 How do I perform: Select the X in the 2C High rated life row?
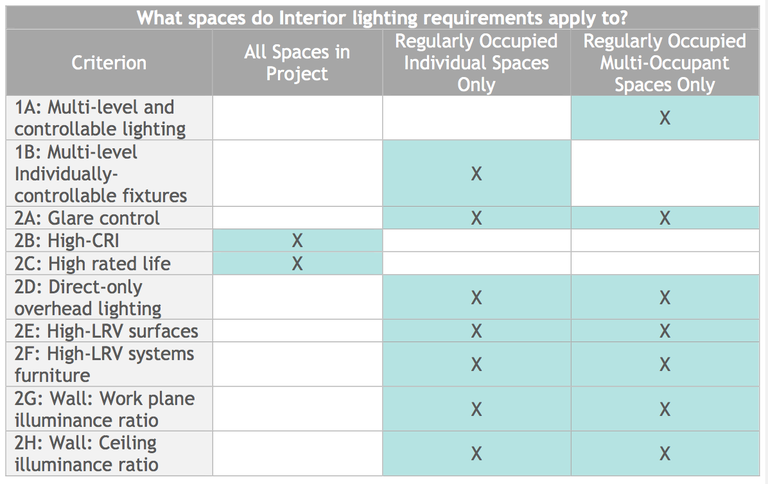[297, 264]
